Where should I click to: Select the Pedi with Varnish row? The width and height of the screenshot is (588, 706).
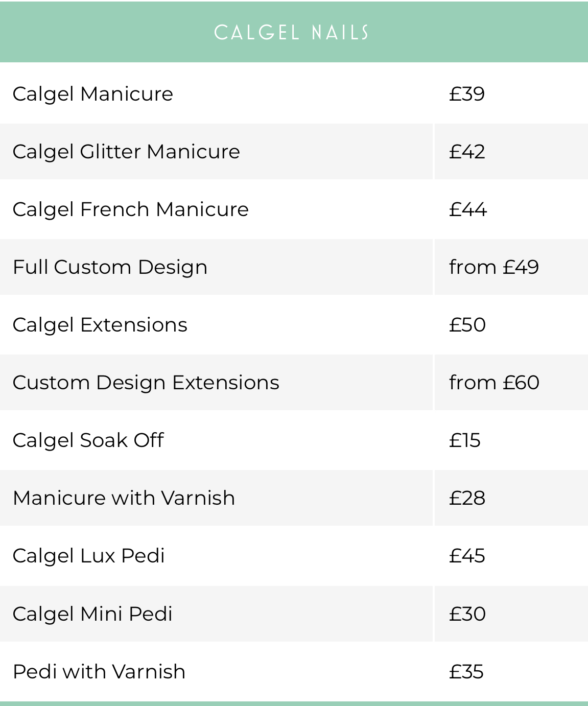pyautogui.click(x=294, y=671)
